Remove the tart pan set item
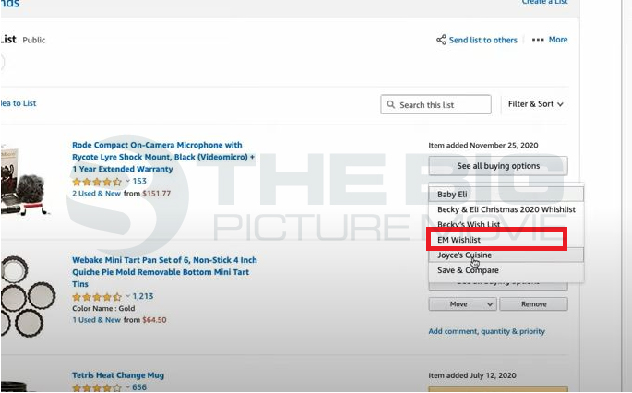Screen dimensions: 632x393 click(x=533, y=304)
